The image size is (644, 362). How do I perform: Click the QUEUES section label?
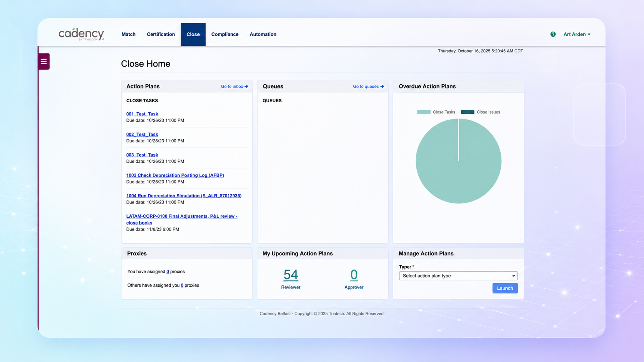pyautogui.click(x=272, y=101)
